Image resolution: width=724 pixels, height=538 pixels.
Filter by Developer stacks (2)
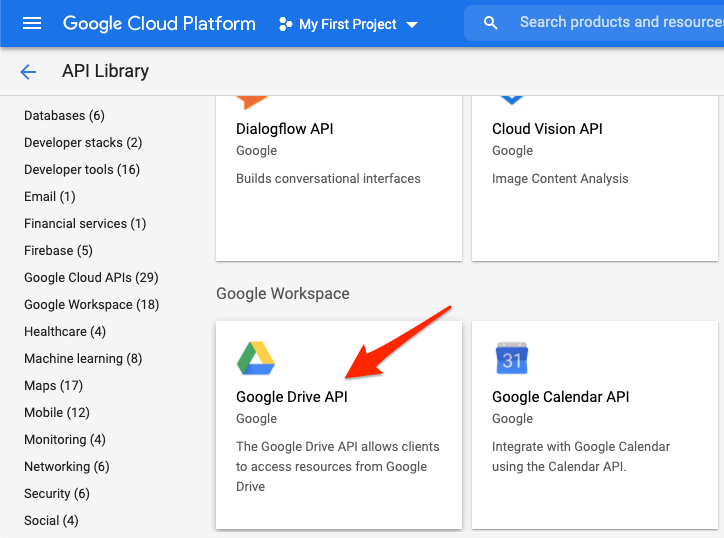[x=83, y=143]
